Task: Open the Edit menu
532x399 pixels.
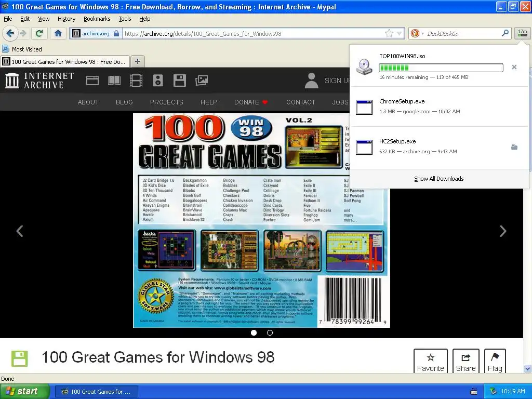Action: pos(25,19)
